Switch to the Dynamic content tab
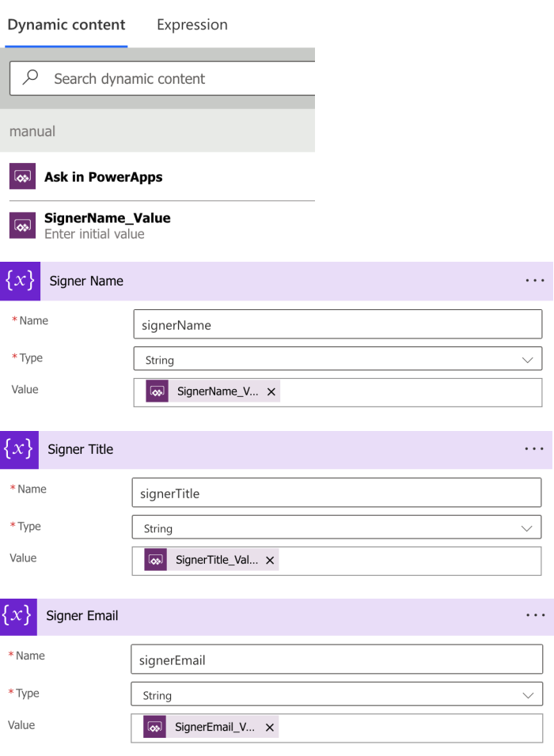The image size is (554, 756). 66,25
